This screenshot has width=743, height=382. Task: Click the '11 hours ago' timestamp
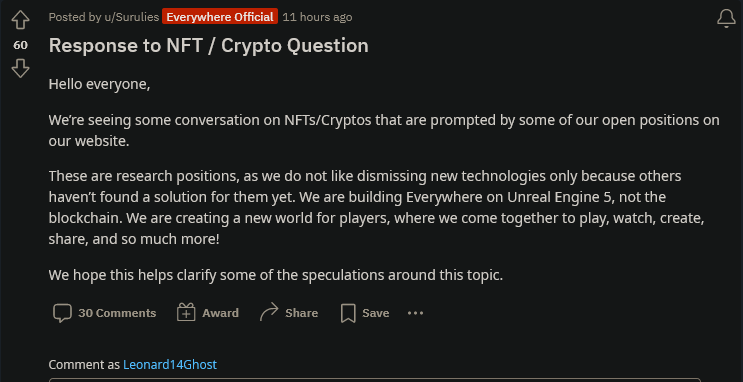click(x=317, y=17)
